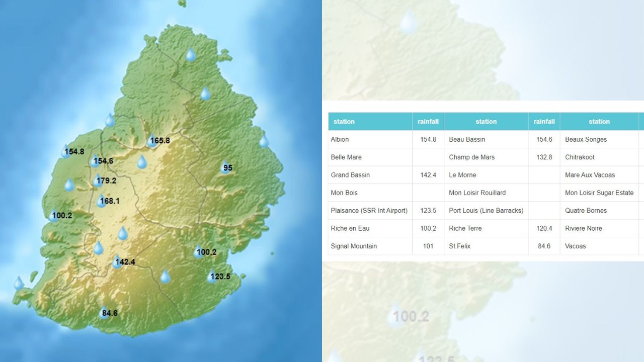Image resolution: width=644 pixels, height=362 pixels.
Task: Click the 95 rainfall marker
Action: (x=225, y=167)
